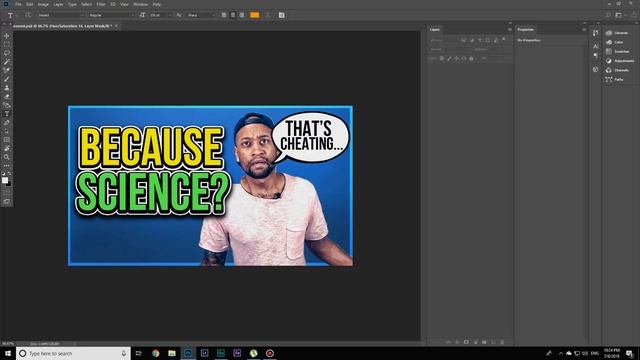The image size is (640, 360).
Task: Click the foreground color swatch
Action: coord(5,180)
